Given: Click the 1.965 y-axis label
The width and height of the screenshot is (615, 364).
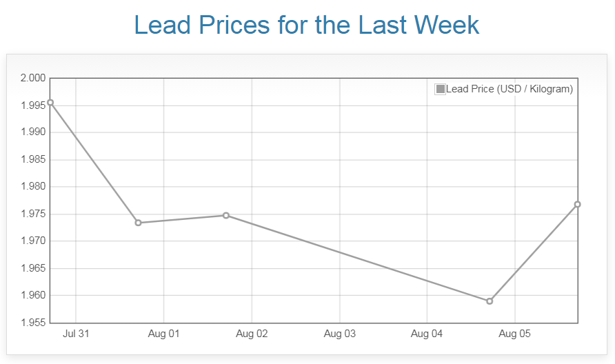Looking at the screenshot, I should tap(33, 268).
